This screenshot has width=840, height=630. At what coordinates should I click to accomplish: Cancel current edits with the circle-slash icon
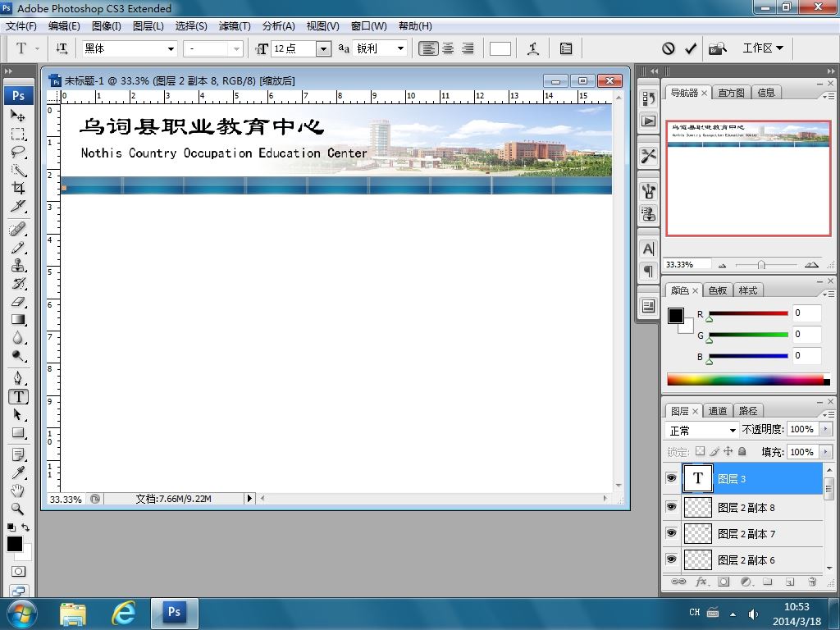668,48
